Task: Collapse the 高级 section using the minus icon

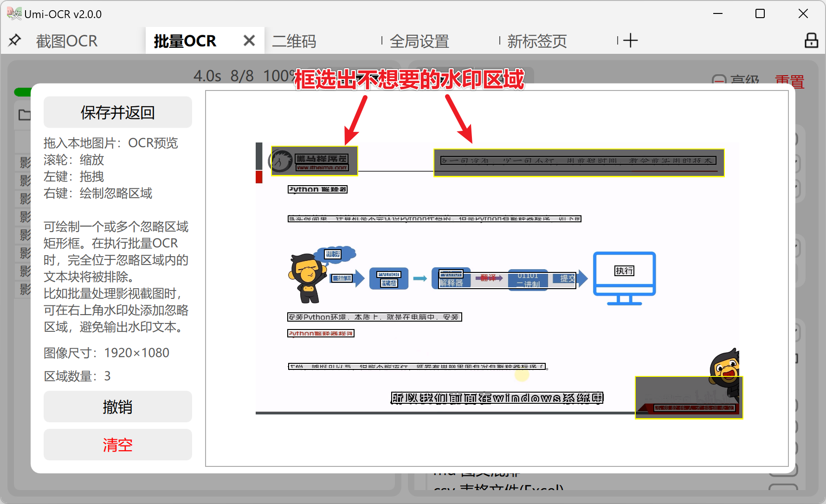Action: (719, 80)
